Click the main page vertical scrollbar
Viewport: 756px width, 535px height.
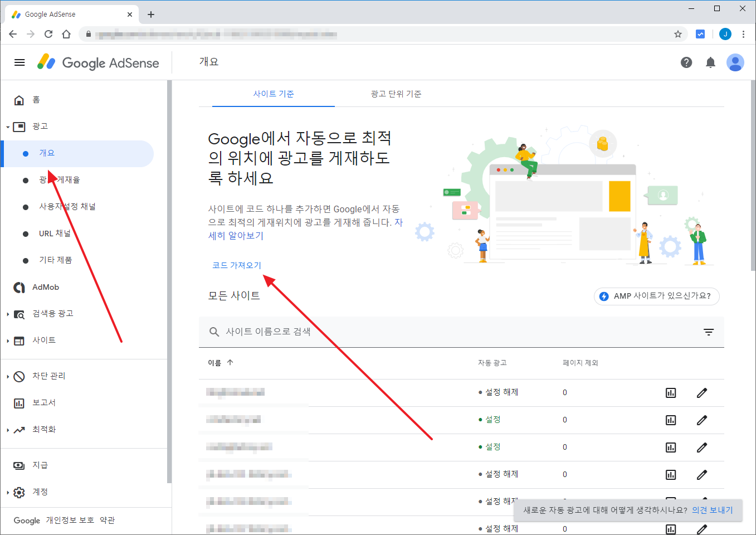point(753,176)
